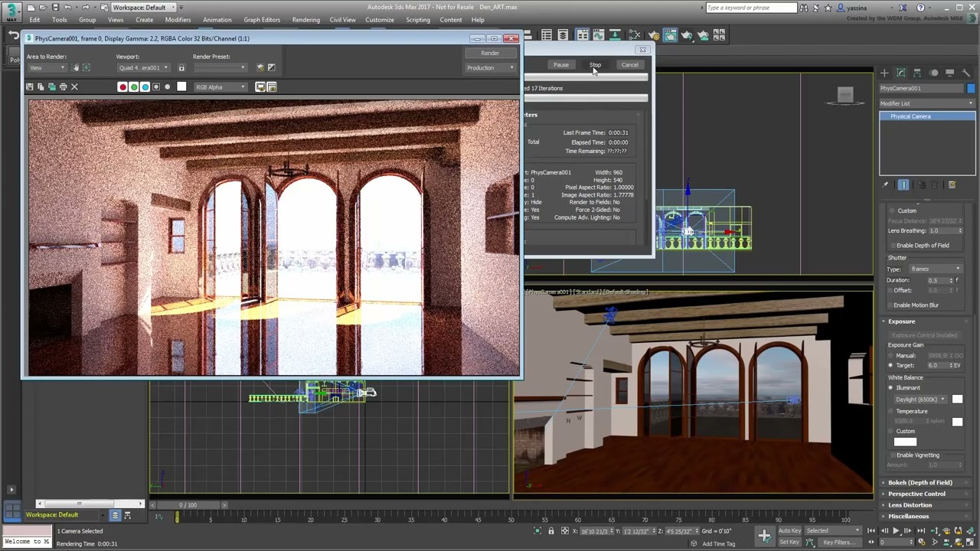Select Physical Camera in modifier stack

pyautogui.click(x=927, y=116)
